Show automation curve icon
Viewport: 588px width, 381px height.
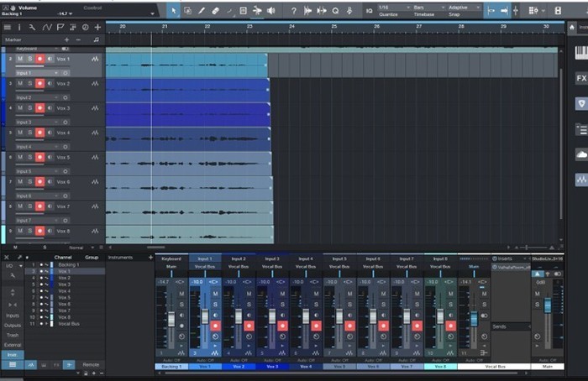click(47, 27)
